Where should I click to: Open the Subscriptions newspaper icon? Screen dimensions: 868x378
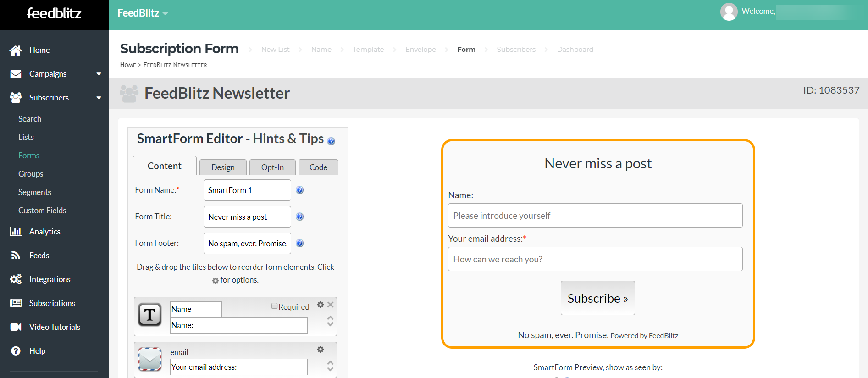tap(16, 303)
